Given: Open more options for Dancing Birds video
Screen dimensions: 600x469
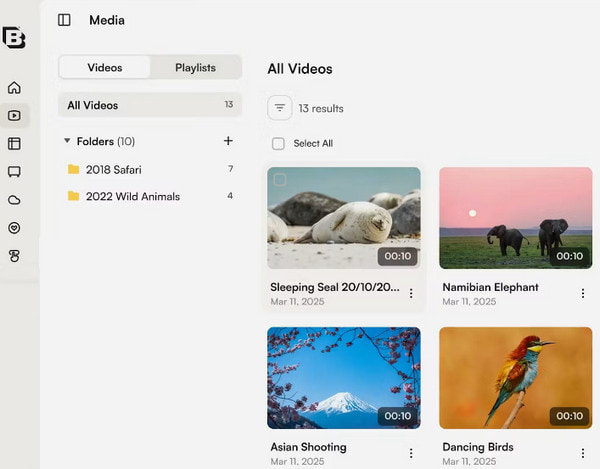Looking at the screenshot, I should (583, 453).
